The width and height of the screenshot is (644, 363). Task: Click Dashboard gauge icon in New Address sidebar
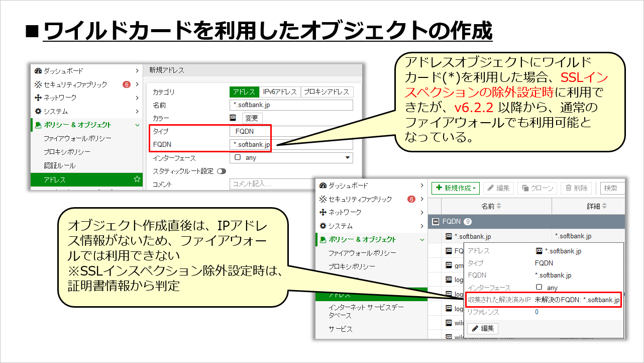tap(38, 71)
